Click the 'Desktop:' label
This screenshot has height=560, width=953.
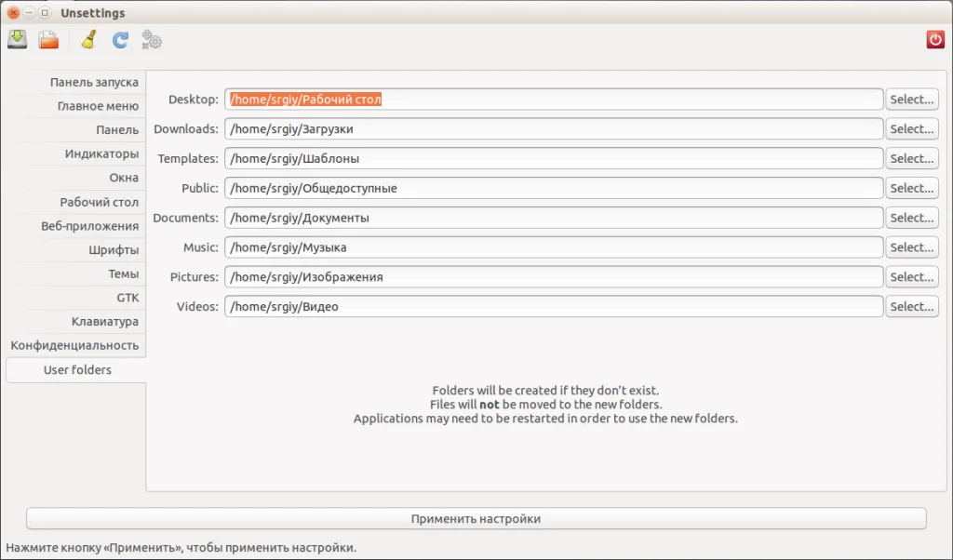point(194,99)
